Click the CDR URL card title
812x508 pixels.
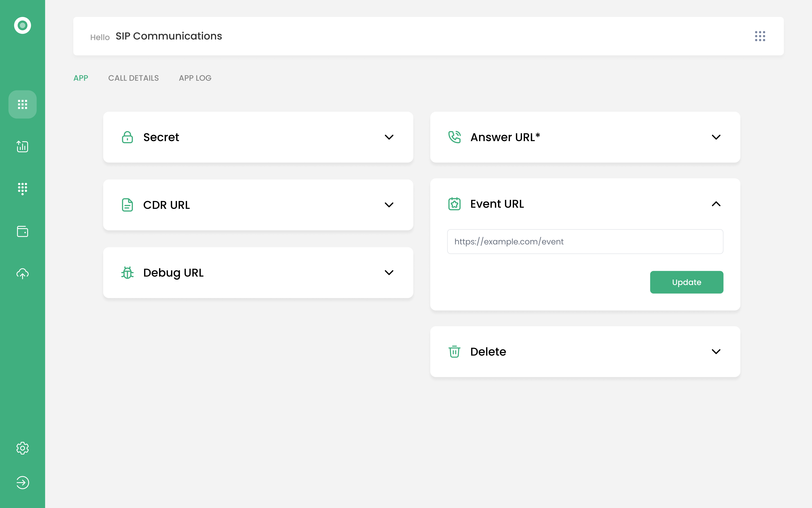(x=166, y=205)
